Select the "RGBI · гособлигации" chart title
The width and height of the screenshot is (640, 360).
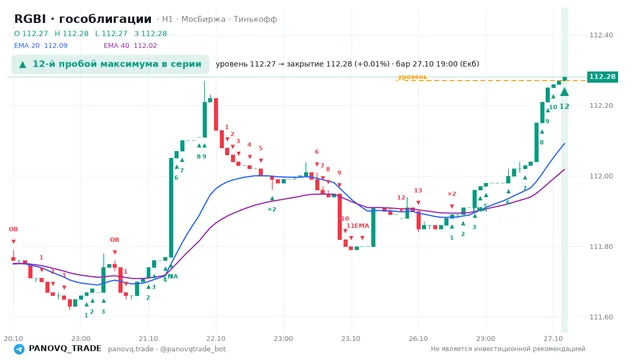(83, 19)
